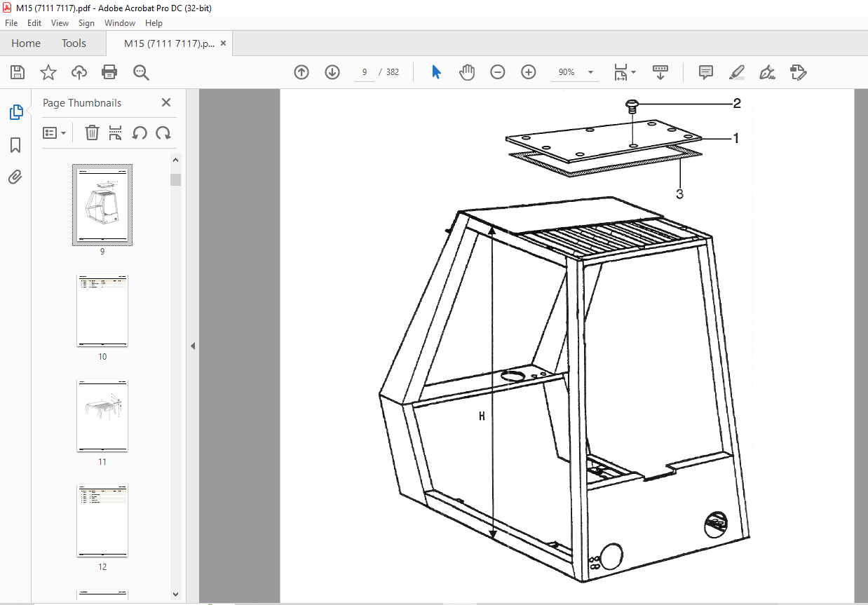Select the highlight text tool
The width and height of the screenshot is (868, 605).
(x=737, y=72)
